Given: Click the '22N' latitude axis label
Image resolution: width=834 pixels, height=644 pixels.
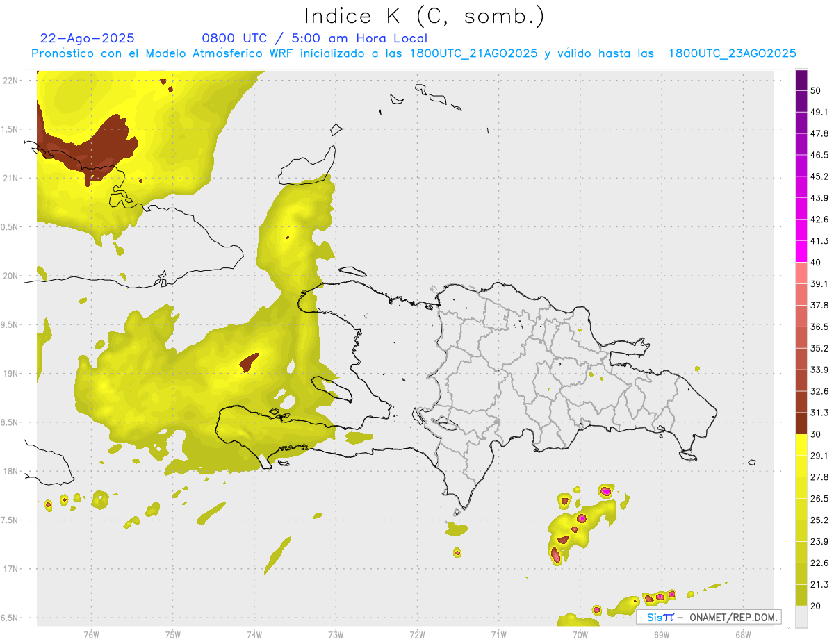Looking at the screenshot, I should click(x=10, y=81).
